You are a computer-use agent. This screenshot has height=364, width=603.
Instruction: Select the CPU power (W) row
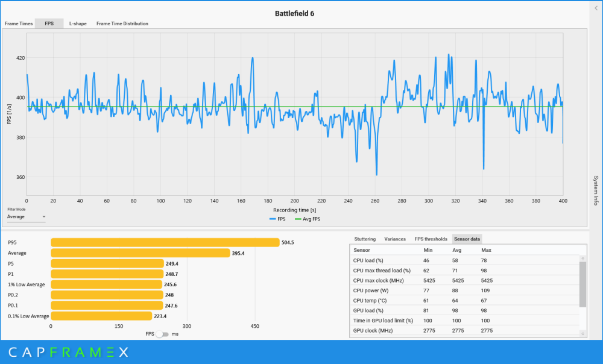[x=464, y=290]
